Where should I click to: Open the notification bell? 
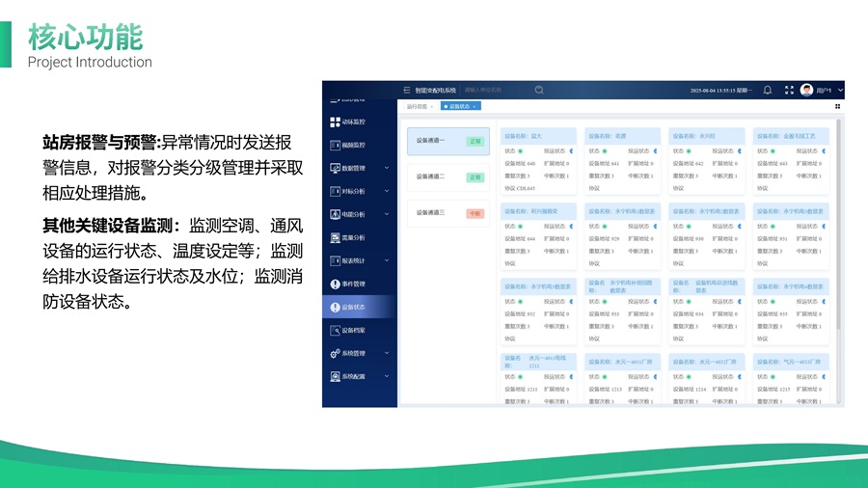tap(768, 90)
